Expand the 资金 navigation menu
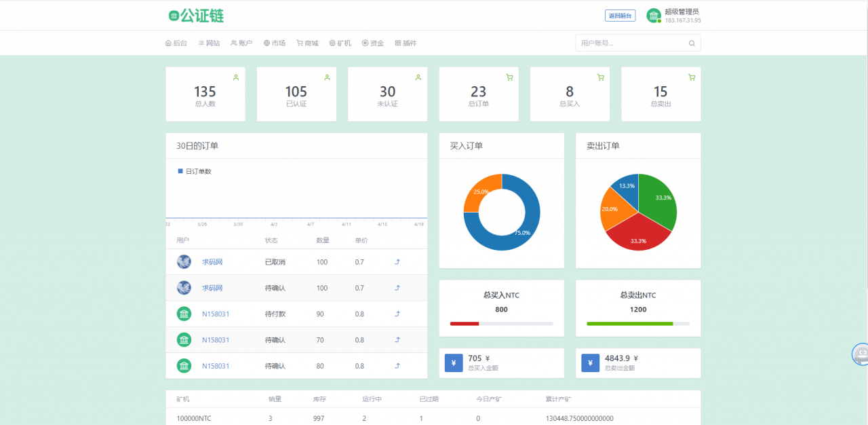The image size is (868, 425). pyautogui.click(x=373, y=43)
